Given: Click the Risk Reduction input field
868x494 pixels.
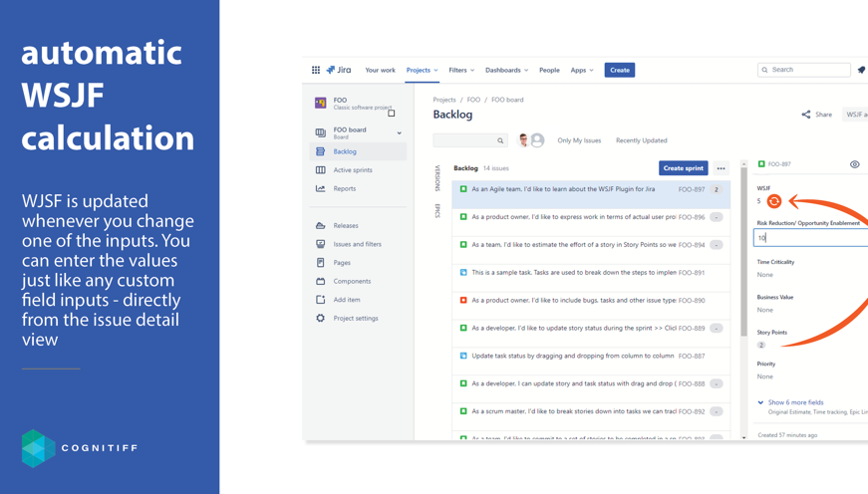Looking at the screenshot, I should (810, 238).
